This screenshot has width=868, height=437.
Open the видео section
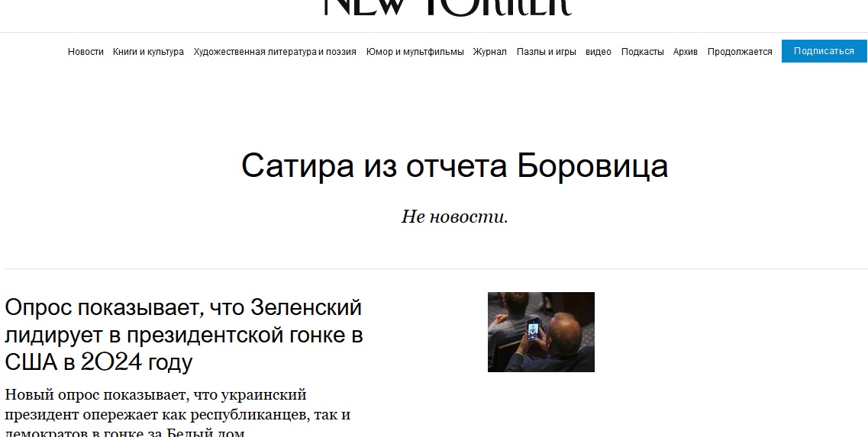[599, 51]
